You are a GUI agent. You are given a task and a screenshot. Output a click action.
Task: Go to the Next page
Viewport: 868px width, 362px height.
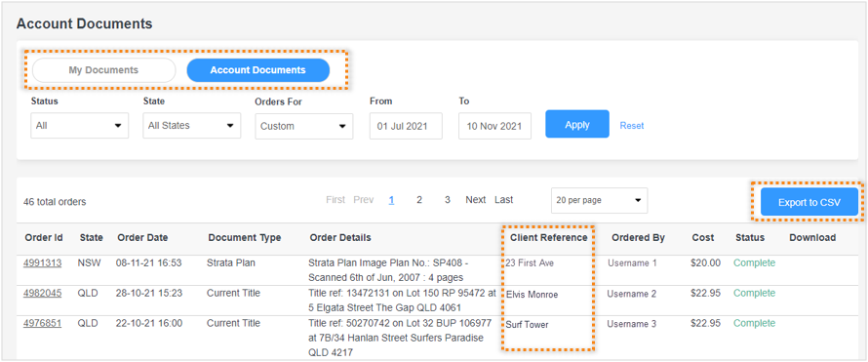[476, 200]
